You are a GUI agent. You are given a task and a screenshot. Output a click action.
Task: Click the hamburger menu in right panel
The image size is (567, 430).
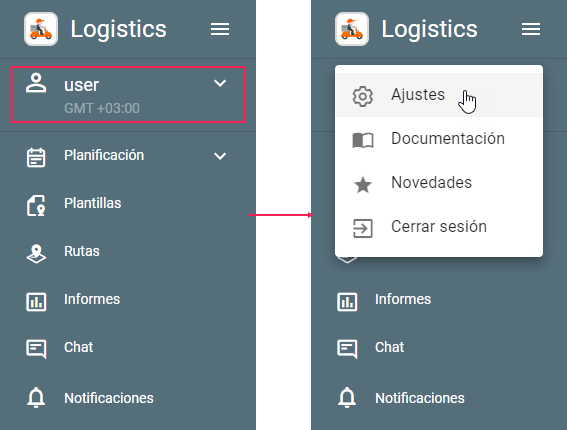coord(531,29)
